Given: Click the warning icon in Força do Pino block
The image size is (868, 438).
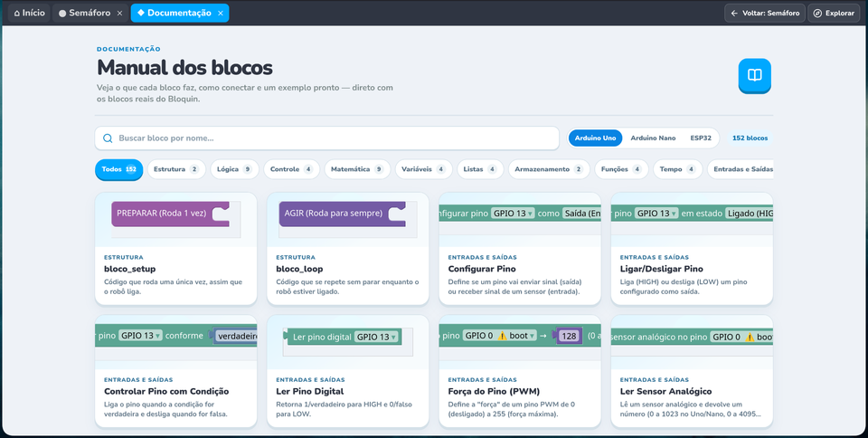Looking at the screenshot, I should point(503,336).
